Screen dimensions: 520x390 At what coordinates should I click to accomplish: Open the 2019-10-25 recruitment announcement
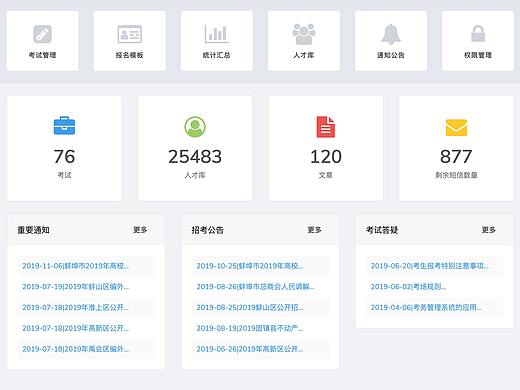pyautogui.click(x=250, y=266)
